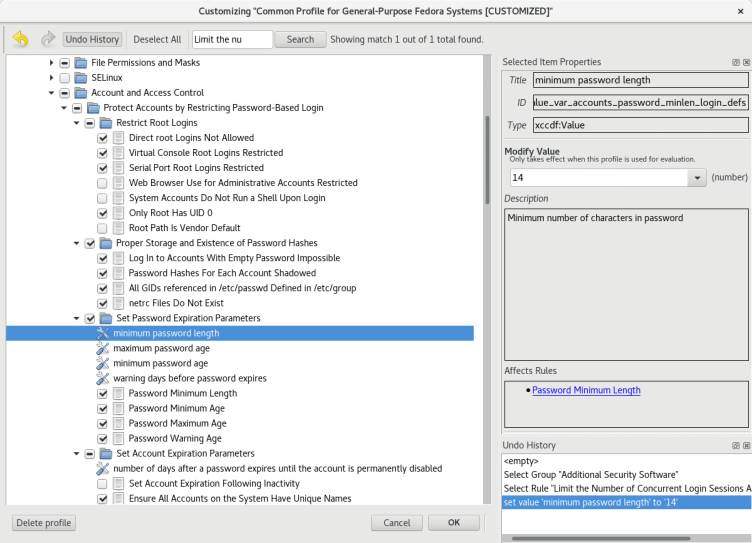Click the rule icon for Direct root Logins Not Allowed

[x=118, y=138]
